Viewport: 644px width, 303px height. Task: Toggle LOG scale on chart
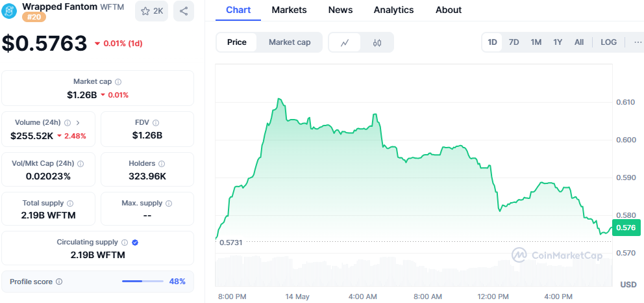[x=609, y=42]
